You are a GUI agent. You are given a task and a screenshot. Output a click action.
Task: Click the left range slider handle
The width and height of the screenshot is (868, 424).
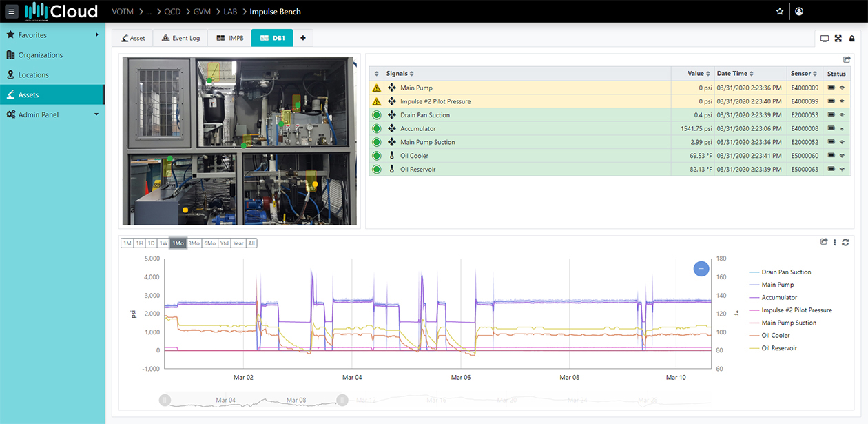click(x=165, y=400)
